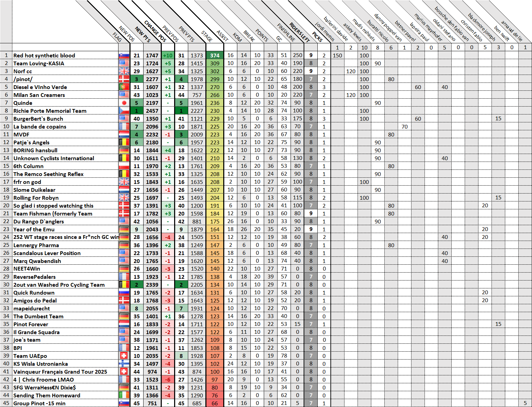Screen dimensions: 532x407
Task: Click the Irish flag beside Sending Them Homeward
Action: [x=124, y=395]
